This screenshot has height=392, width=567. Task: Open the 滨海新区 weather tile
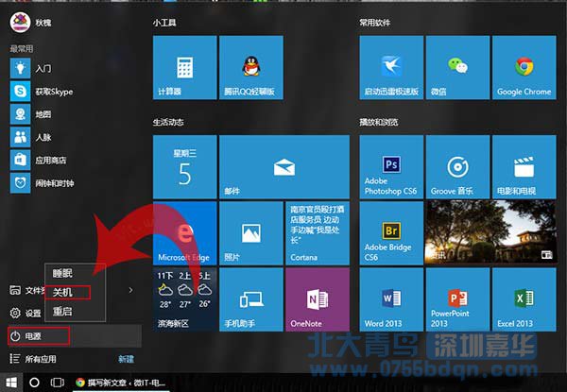tap(185, 299)
